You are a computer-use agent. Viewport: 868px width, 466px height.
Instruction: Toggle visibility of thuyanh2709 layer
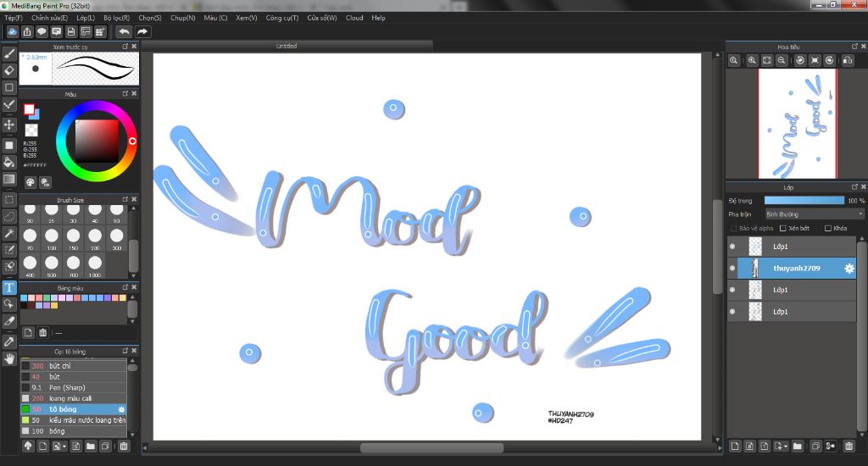tap(732, 269)
